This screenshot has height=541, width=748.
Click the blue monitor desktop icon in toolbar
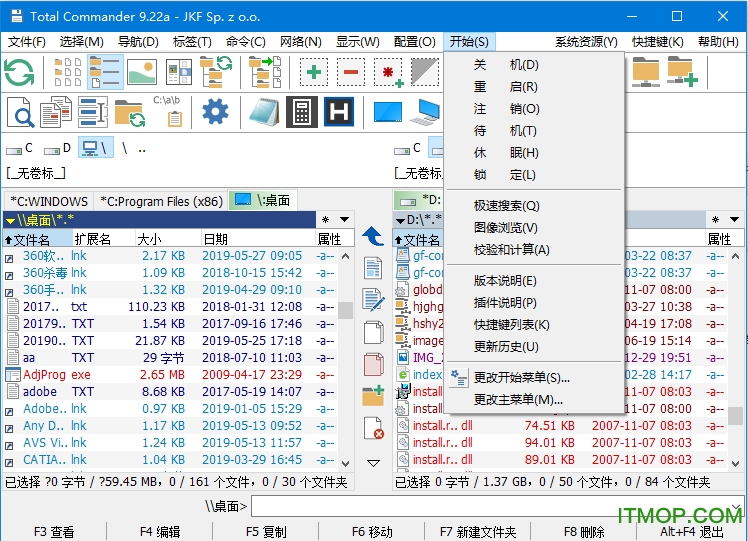(x=388, y=113)
